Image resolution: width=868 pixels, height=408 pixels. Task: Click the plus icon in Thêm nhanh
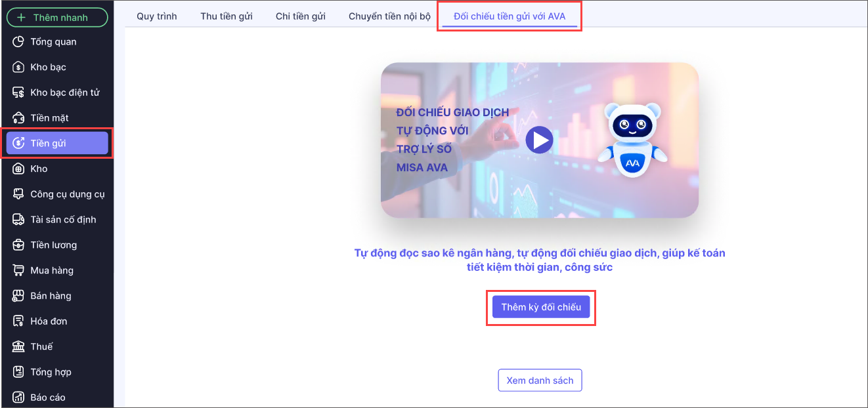pos(21,18)
